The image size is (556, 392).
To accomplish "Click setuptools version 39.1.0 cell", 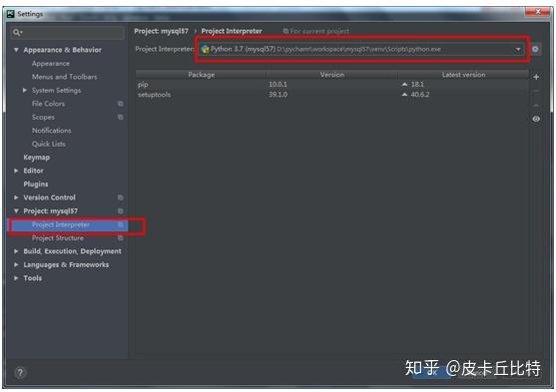I will pos(278,95).
